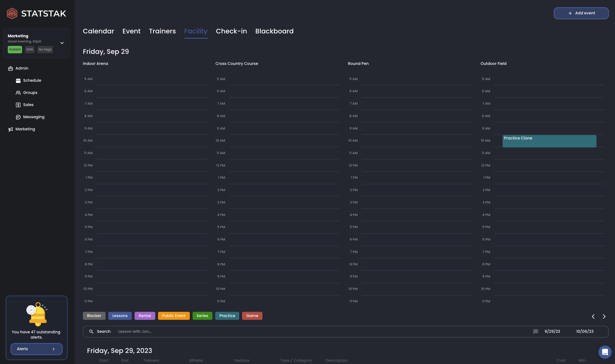Click the Admin briefcase icon
Viewport: 615px width, 364px height.
coord(10,68)
